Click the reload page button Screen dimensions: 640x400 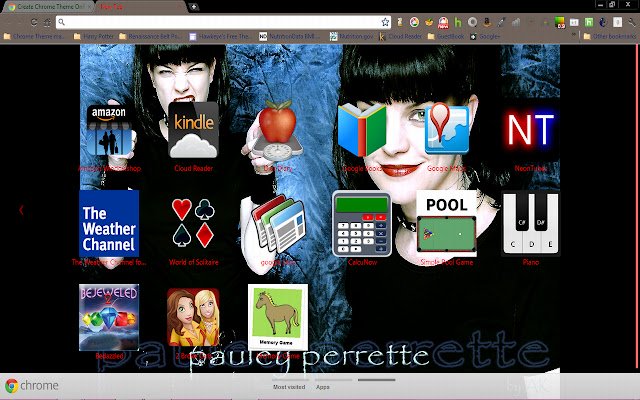(x=34, y=22)
